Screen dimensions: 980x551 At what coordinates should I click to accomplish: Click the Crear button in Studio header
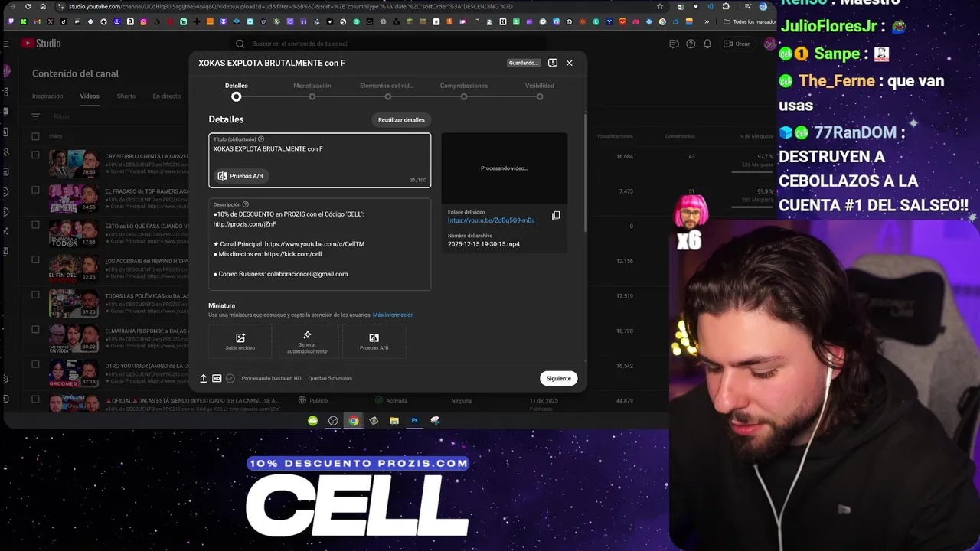point(737,44)
